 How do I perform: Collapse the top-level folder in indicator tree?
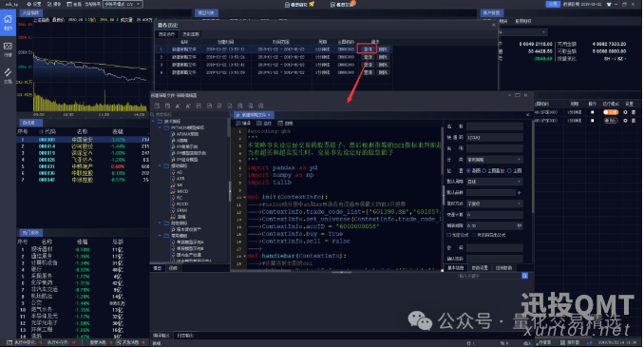coord(153,122)
